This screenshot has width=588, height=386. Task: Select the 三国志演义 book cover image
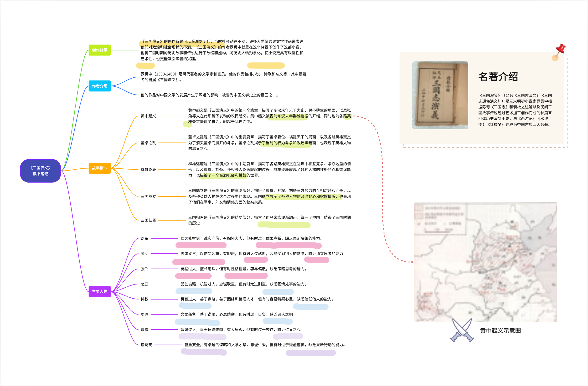440,95
